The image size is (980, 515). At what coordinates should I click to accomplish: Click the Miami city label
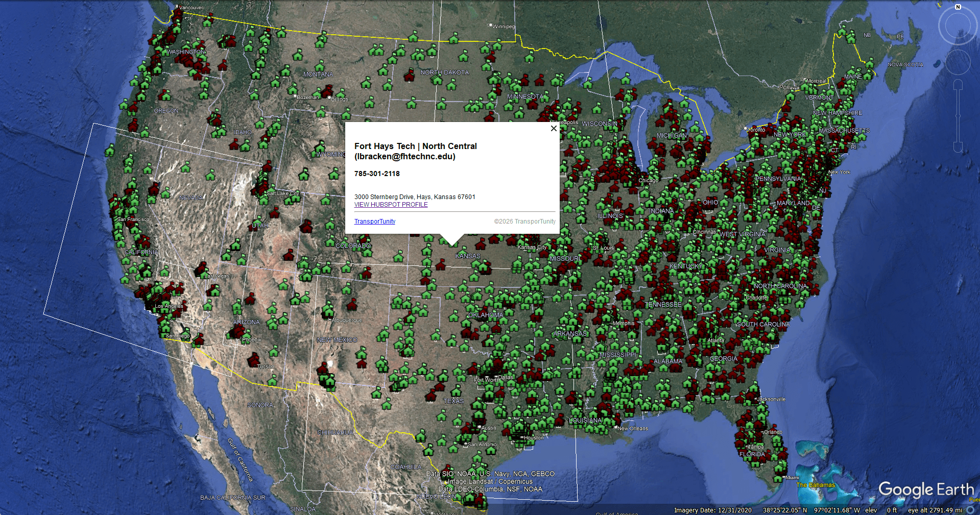click(x=793, y=478)
